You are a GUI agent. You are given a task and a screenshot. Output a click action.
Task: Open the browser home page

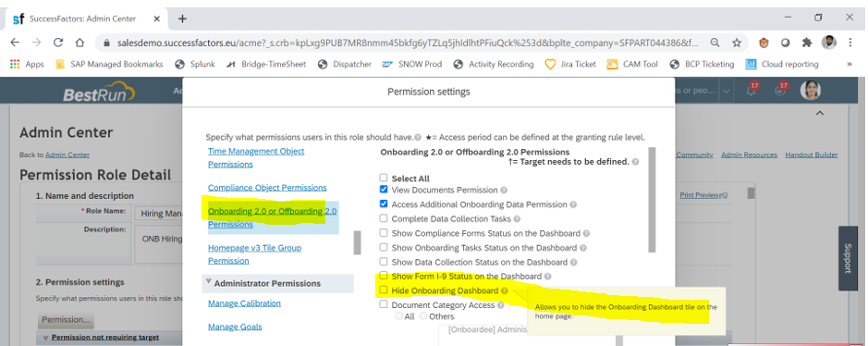click(x=79, y=43)
